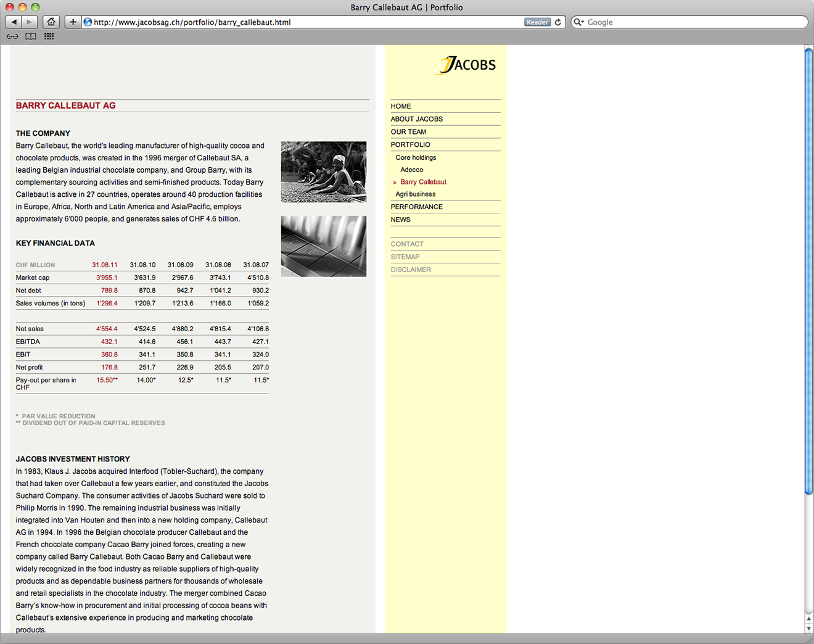
Task: Open the Reading List glasses icon
Action: coord(12,36)
